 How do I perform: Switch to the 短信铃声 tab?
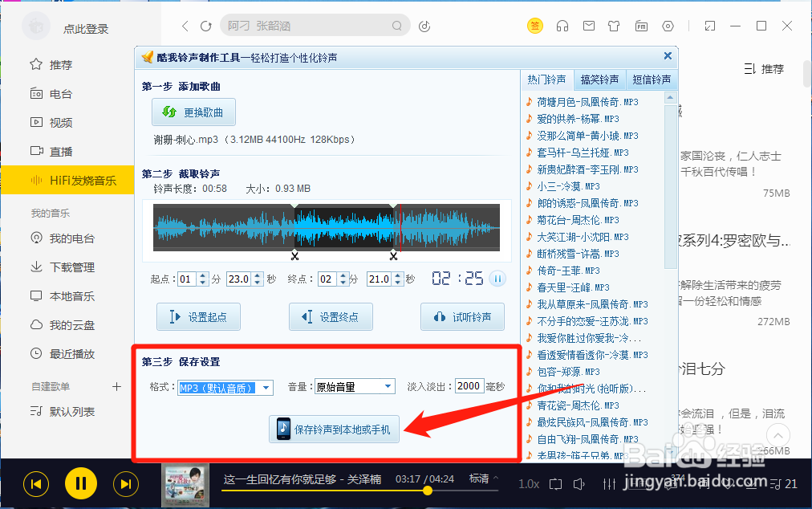point(652,79)
